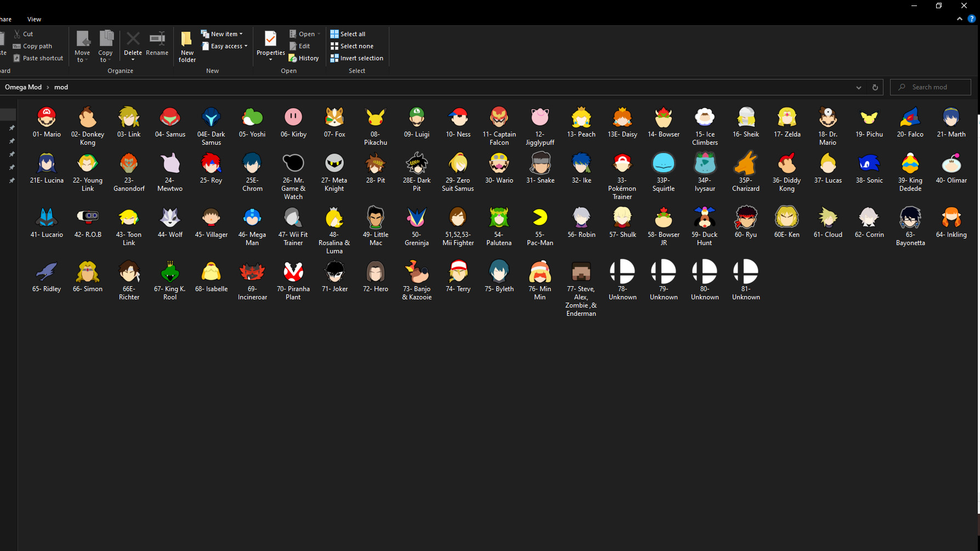Click Copy path in the ribbon
This screenshot has width=980, height=551.
coord(32,46)
